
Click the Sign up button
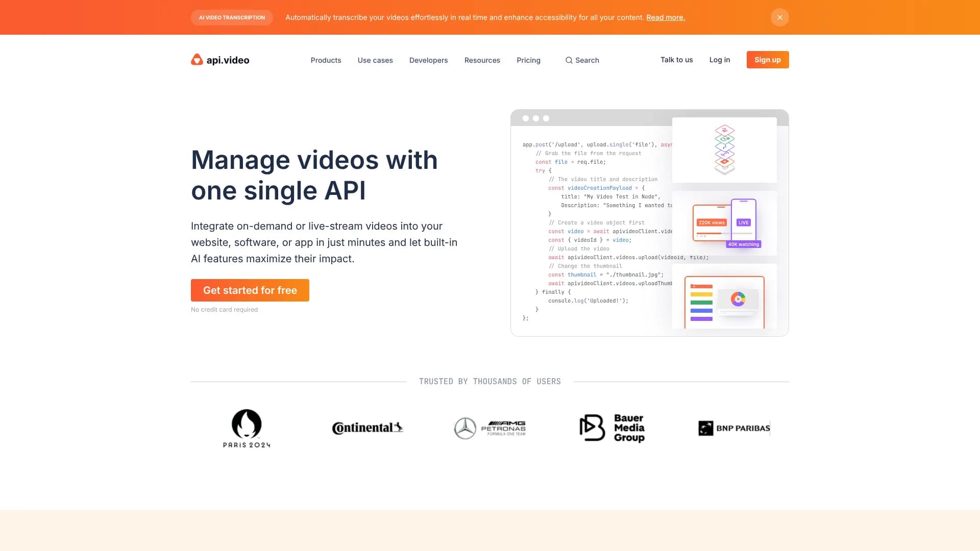[767, 59]
